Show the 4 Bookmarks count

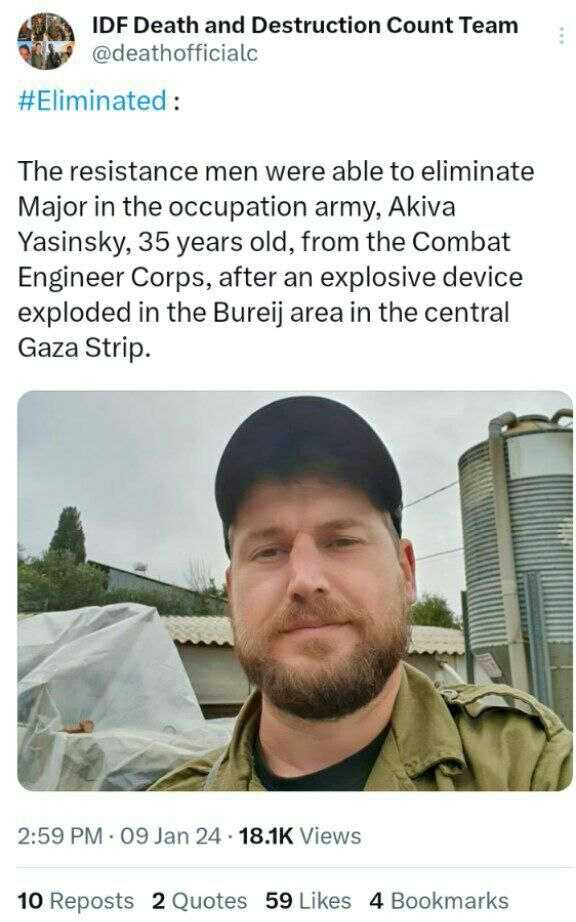439,900
